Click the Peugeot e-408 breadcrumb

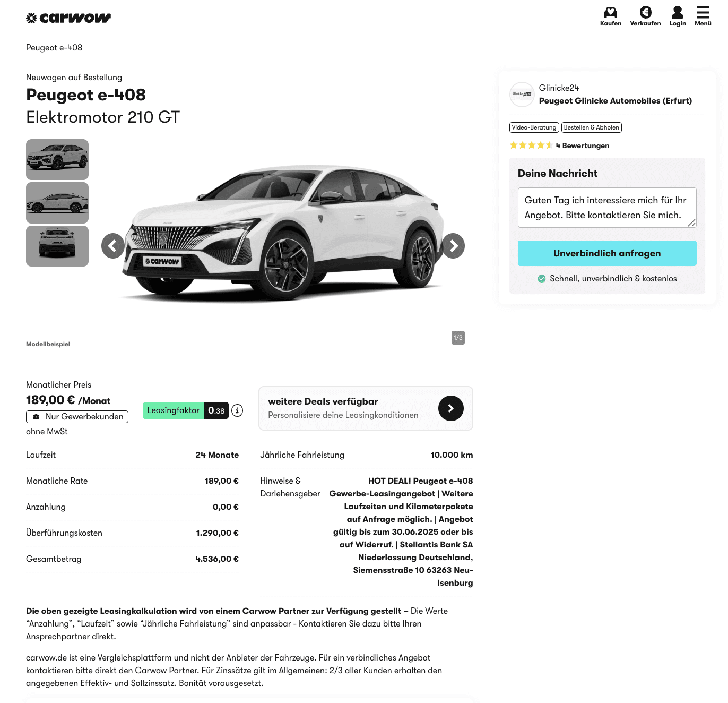coord(54,48)
